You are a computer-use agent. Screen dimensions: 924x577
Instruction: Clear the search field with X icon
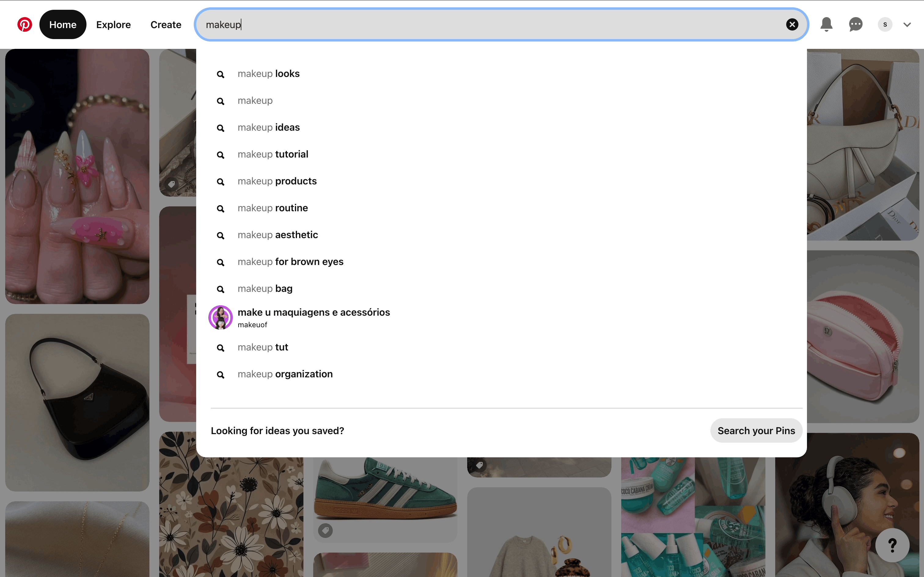pos(792,25)
